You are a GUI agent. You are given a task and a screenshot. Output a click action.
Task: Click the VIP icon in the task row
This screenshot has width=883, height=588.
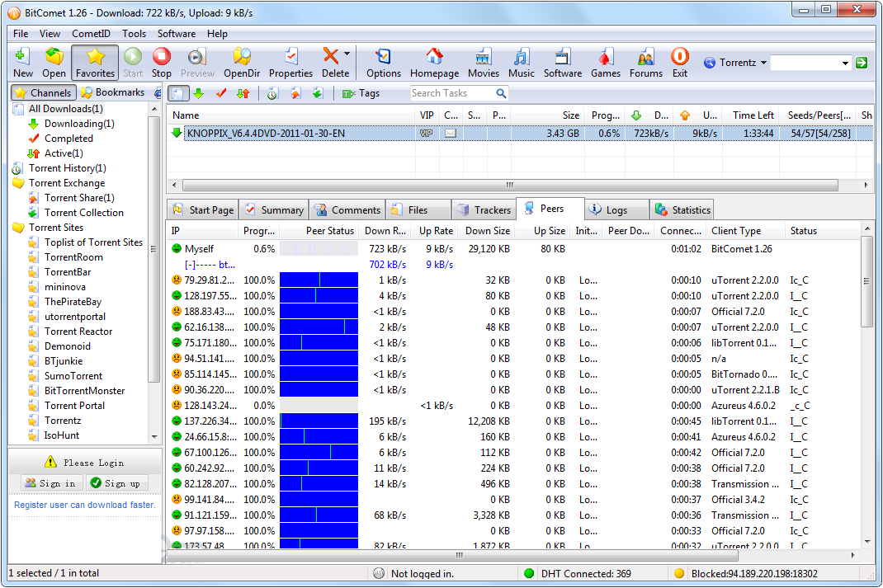tap(427, 134)
